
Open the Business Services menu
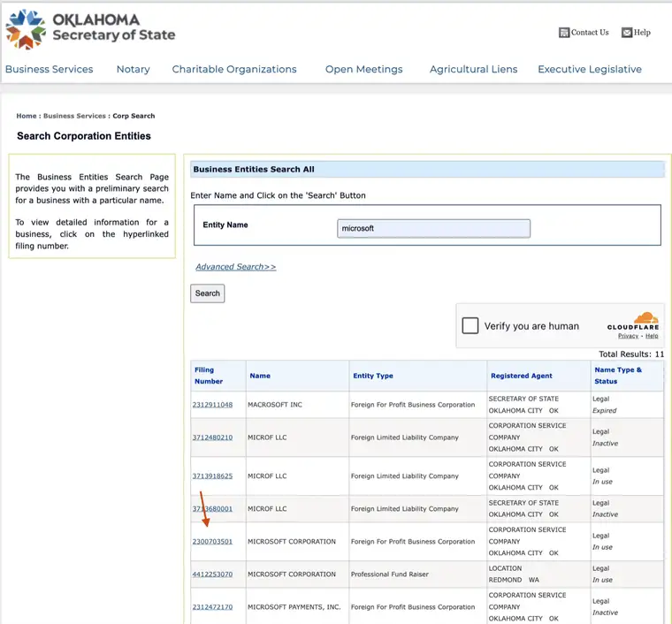click(x=49, y=69)
